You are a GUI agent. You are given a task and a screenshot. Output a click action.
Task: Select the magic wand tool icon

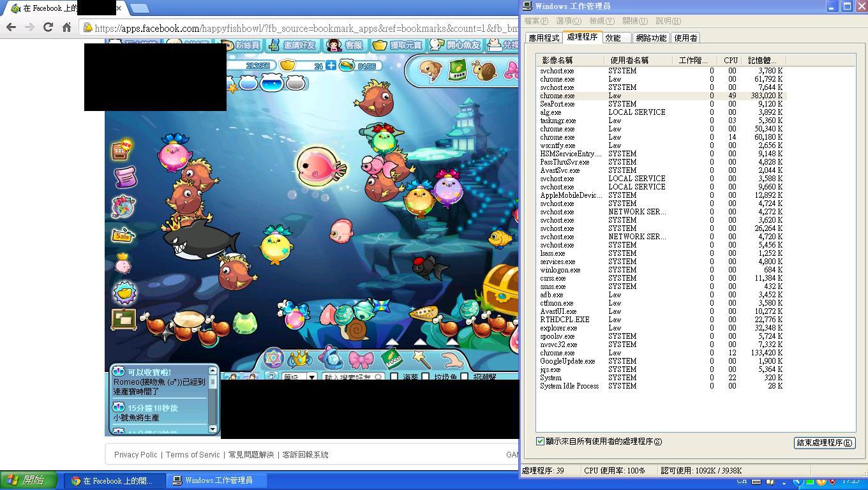click(x=422, y=359)
